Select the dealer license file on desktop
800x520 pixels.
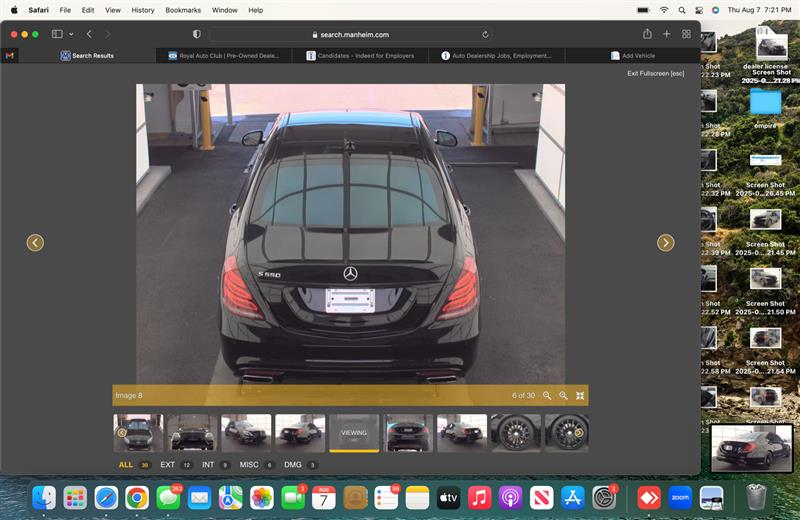(770, 42)
